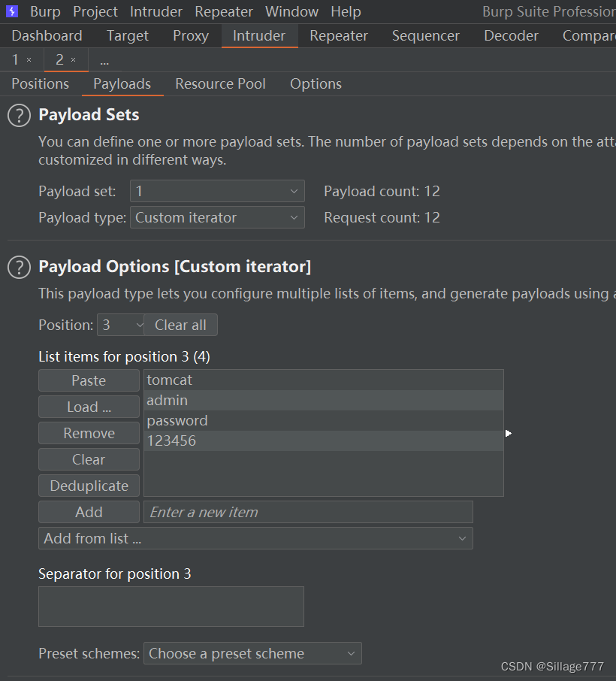Click the List items for position 3 label

click(124, 356)
